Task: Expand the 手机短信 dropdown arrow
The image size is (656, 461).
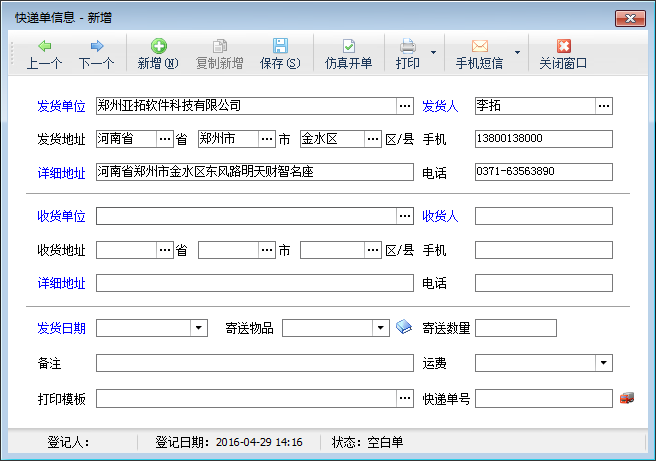Action: [x=517, y=53]
